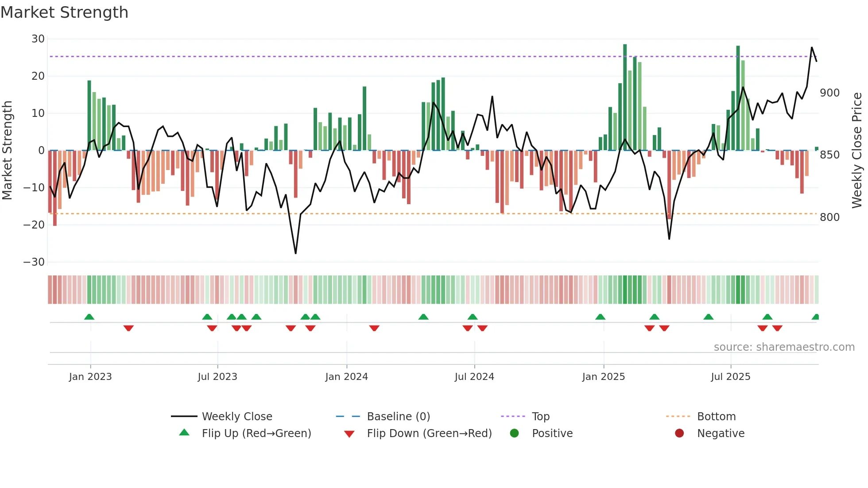Toggle the Bottom dotted line legend entry
Viewport: 868px width, 488px height.
678,416
